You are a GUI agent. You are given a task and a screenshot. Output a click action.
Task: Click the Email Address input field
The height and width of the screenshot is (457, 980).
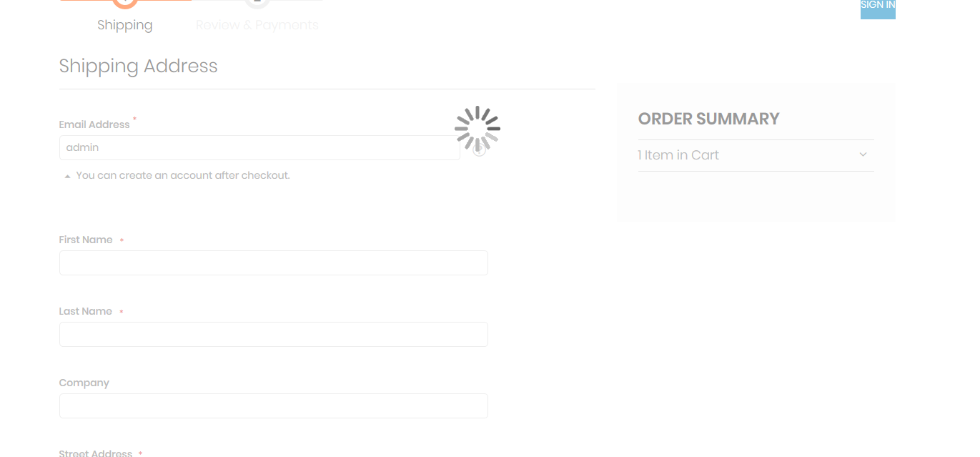pyautogui.click(x=259, y=148)
